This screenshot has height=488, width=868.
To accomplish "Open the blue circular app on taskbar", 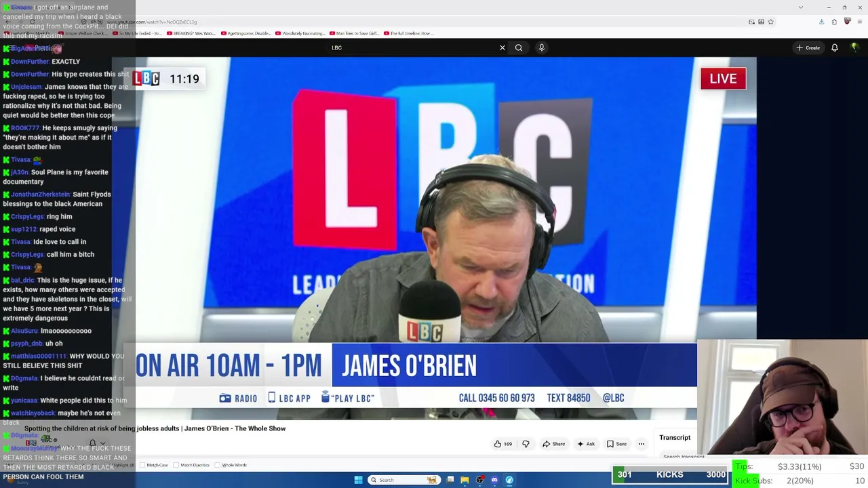I will 509,480.
